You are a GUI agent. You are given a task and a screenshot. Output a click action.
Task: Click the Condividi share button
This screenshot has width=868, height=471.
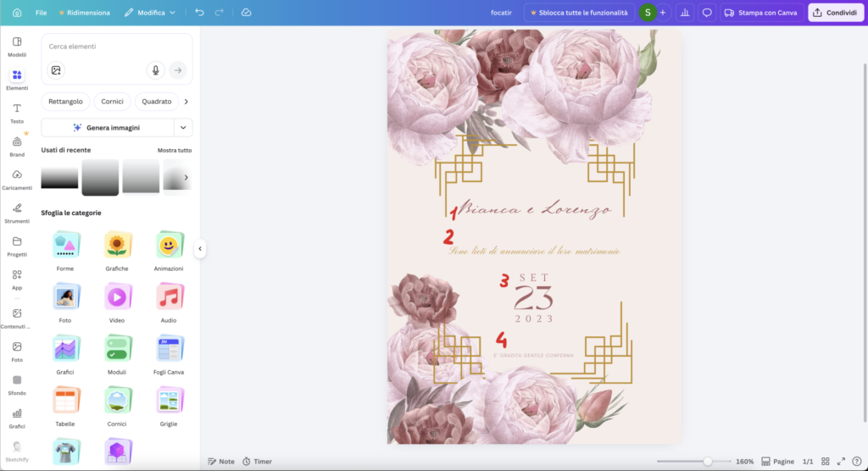pos(835,12)
